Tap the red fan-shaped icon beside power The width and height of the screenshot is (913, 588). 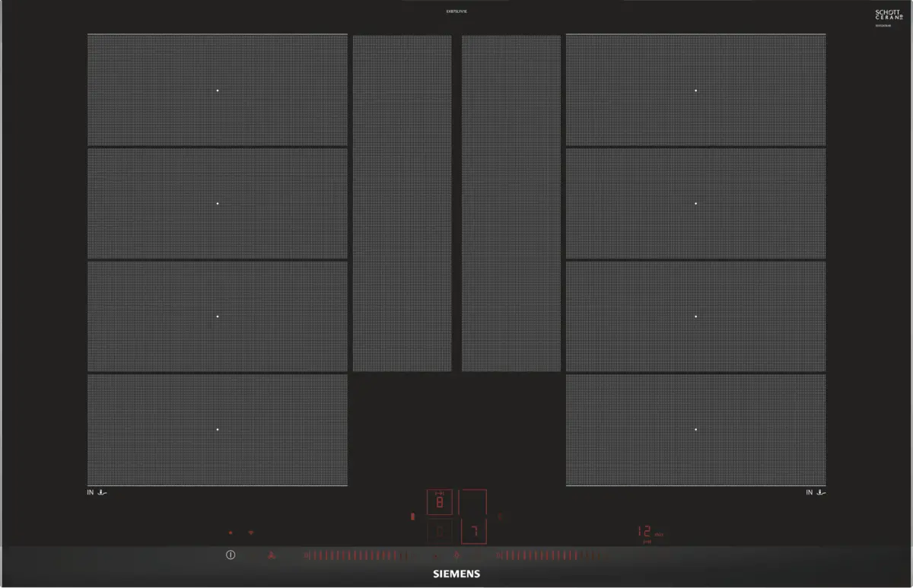tap(273, 555)
